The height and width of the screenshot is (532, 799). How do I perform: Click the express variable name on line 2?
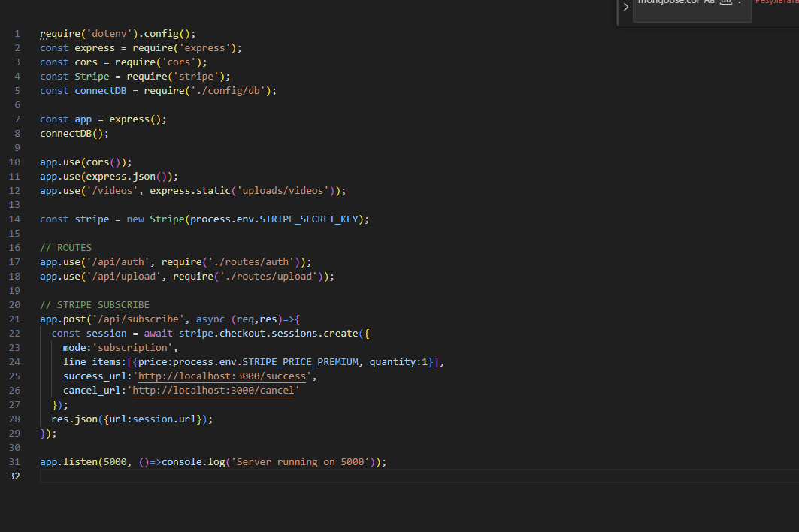tap(95, 48)
